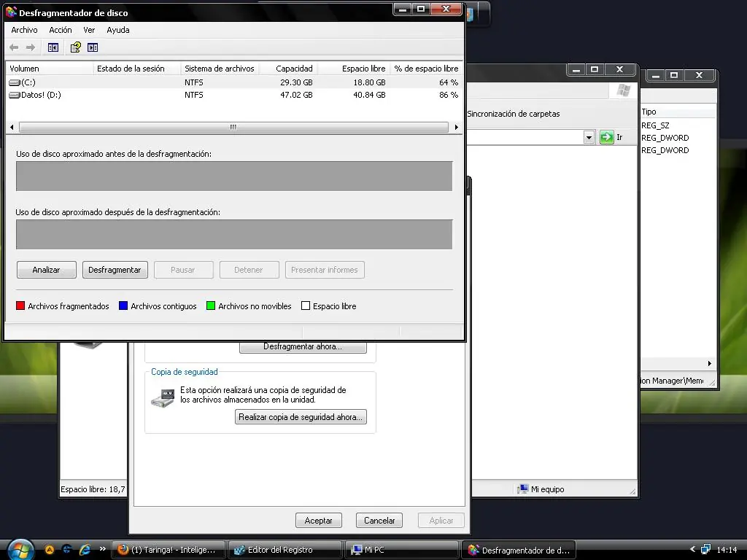Click white Espacio libre legend swatch
The width and height of the screenshot is (747, 560).
(306, 306)
